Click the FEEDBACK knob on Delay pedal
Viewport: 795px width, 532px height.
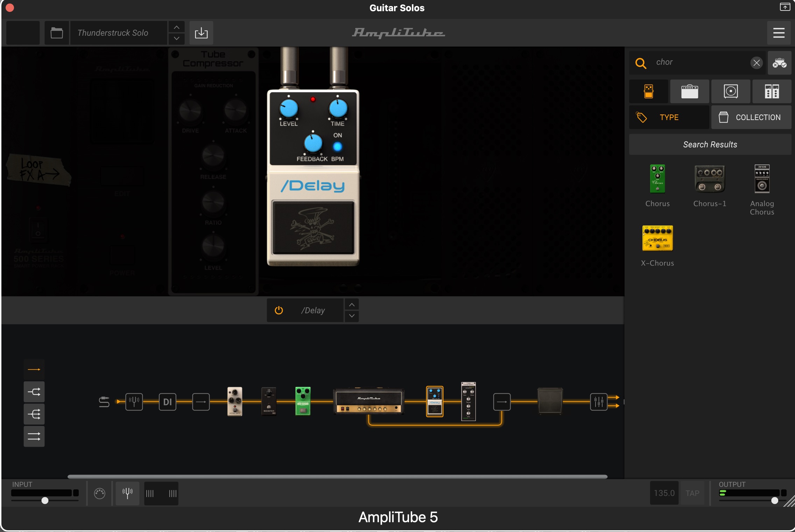click(313, 143)
